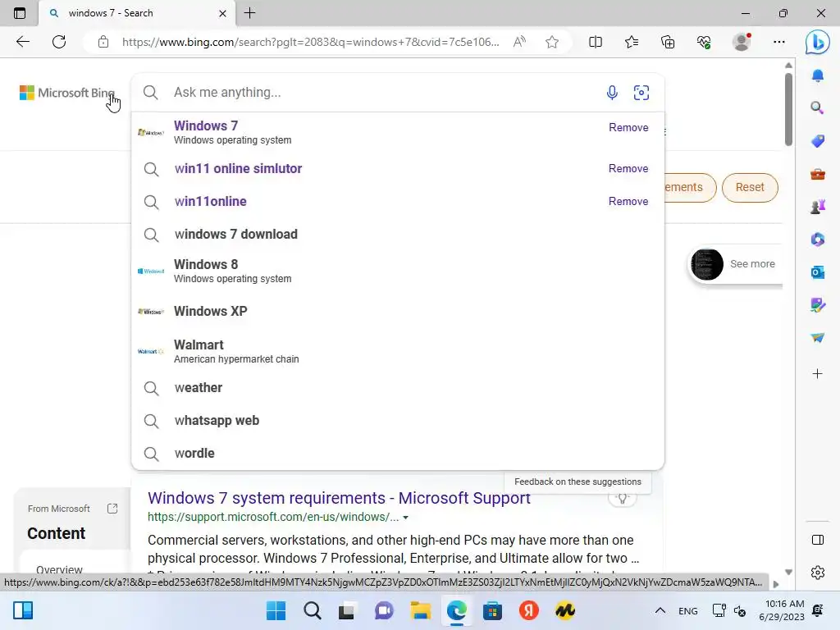Select win11online suggestion
This screenshot has height=630, width=840.
398,202
